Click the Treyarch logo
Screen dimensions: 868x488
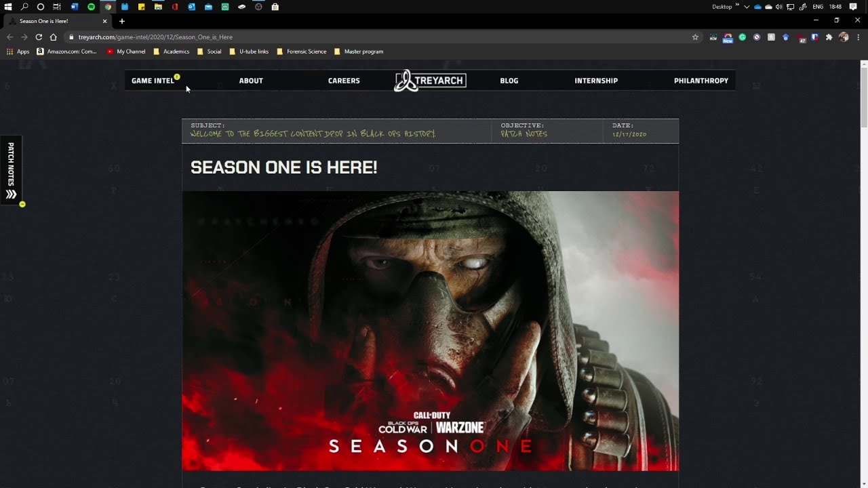[430, 80]
